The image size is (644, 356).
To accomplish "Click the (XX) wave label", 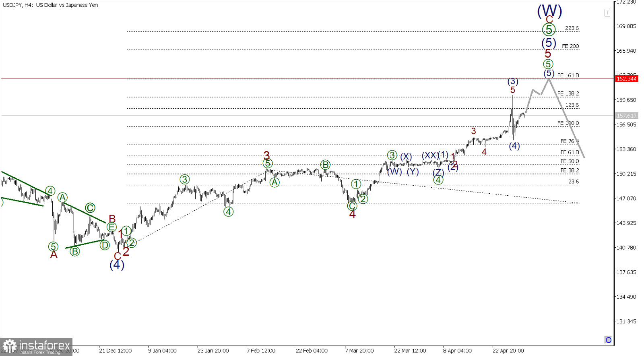I will [430, 155].
